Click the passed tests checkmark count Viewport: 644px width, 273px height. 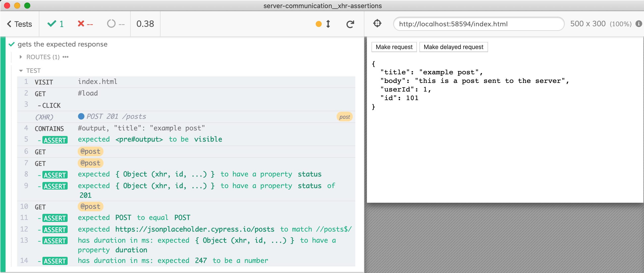56,24
